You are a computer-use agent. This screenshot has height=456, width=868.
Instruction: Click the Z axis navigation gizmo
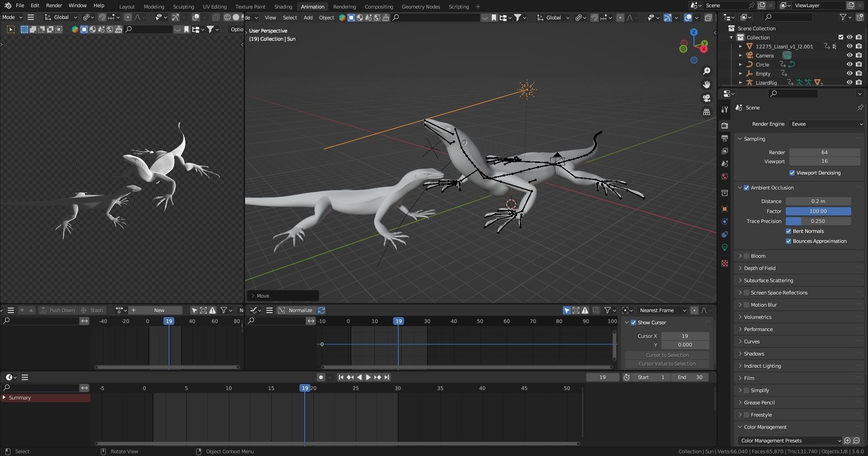tap(694, 33)
